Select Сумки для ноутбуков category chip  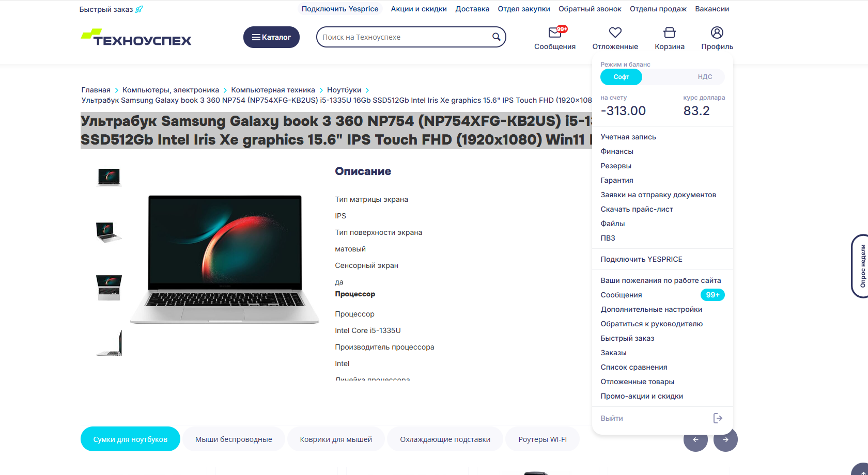(x=130, y=439)
